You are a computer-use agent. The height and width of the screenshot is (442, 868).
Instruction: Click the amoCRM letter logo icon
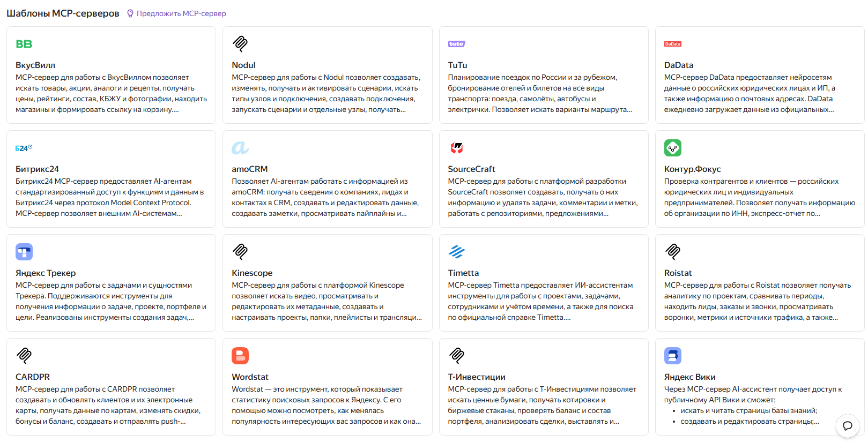click(240, 147)
